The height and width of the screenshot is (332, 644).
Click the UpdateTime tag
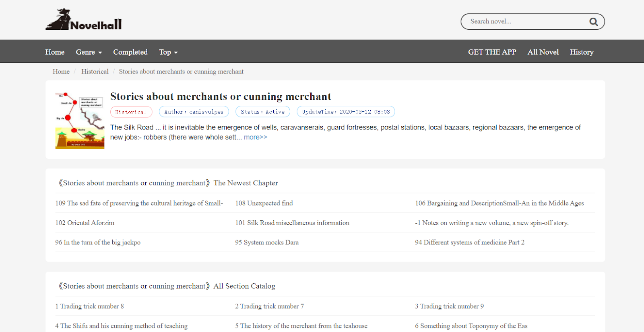click(346, 112)
